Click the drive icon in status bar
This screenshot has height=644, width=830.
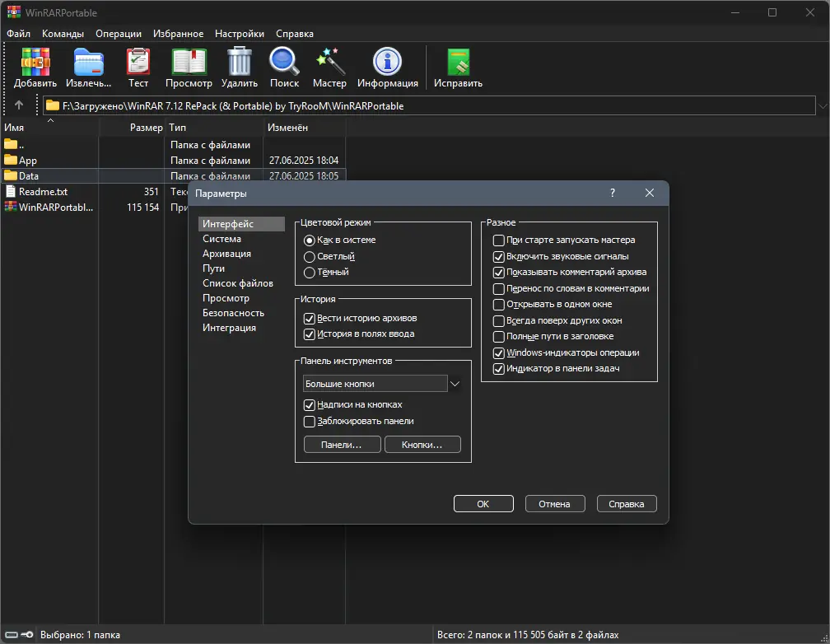(x=12, y=634)
